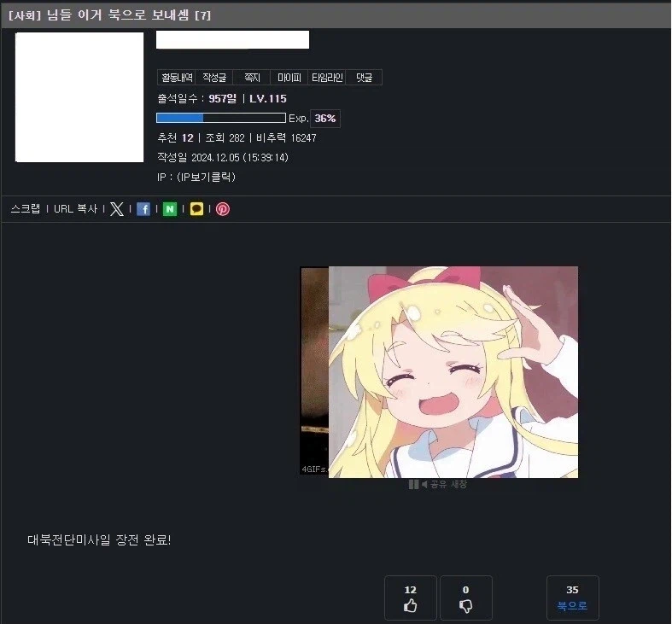Click the 작성일 2024.12.05 timestamp
672x624 pixels.
coord(223,157)
